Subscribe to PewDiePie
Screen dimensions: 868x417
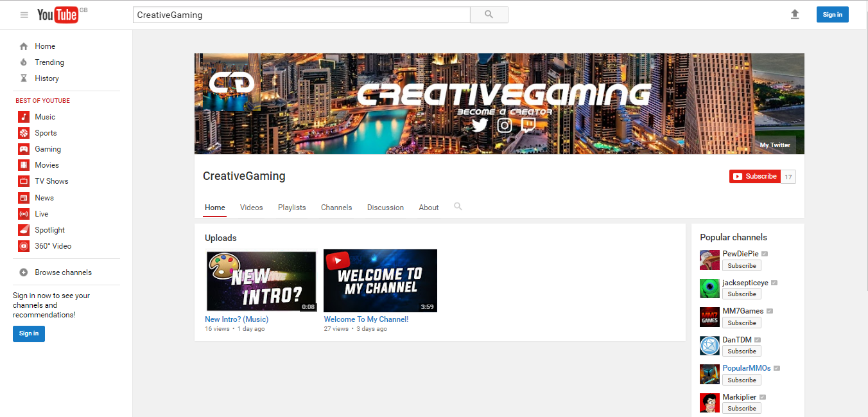click(x=742, y=265)
